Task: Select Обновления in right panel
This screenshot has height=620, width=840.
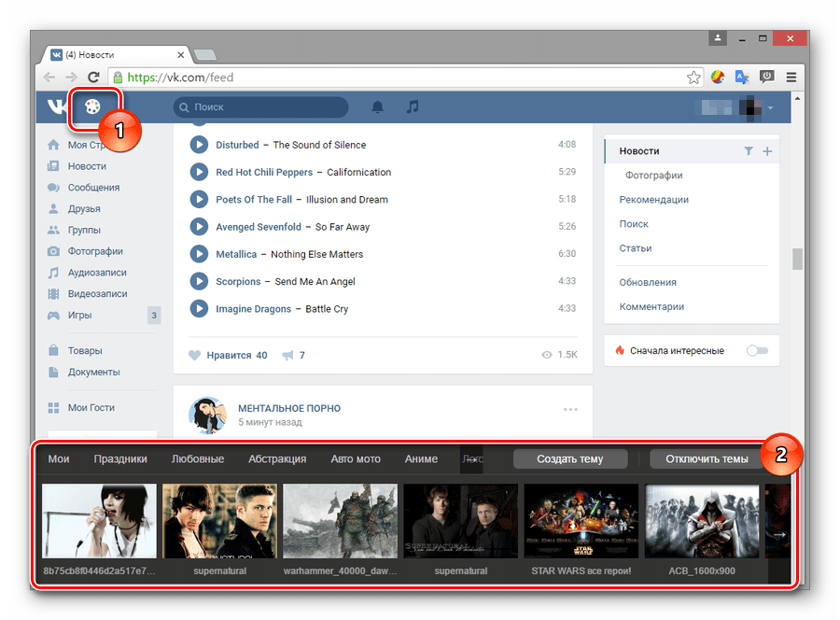Action: click(648, 282)
